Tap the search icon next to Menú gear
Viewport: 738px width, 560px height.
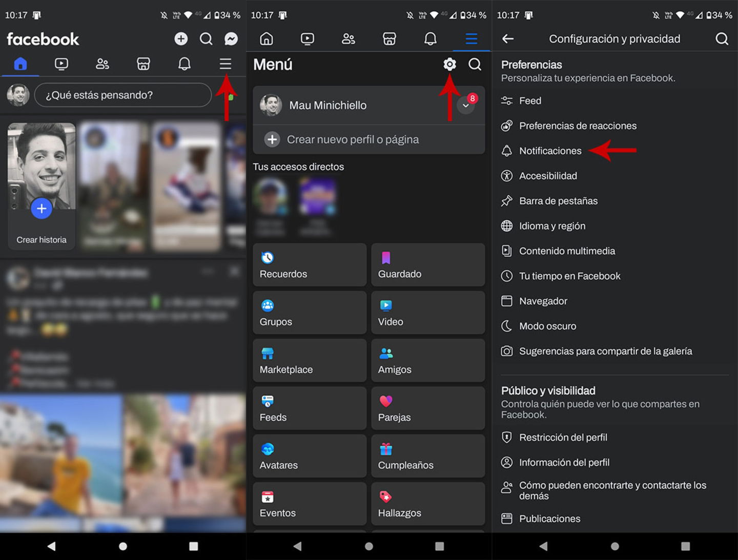pyautogui.click(x=475, y=65)
